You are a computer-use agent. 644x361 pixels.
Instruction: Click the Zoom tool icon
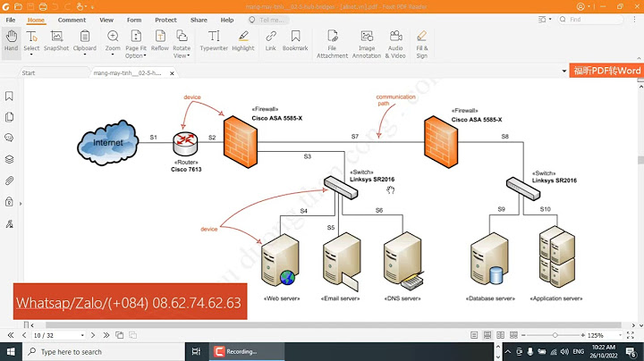(x=113, y=37)
